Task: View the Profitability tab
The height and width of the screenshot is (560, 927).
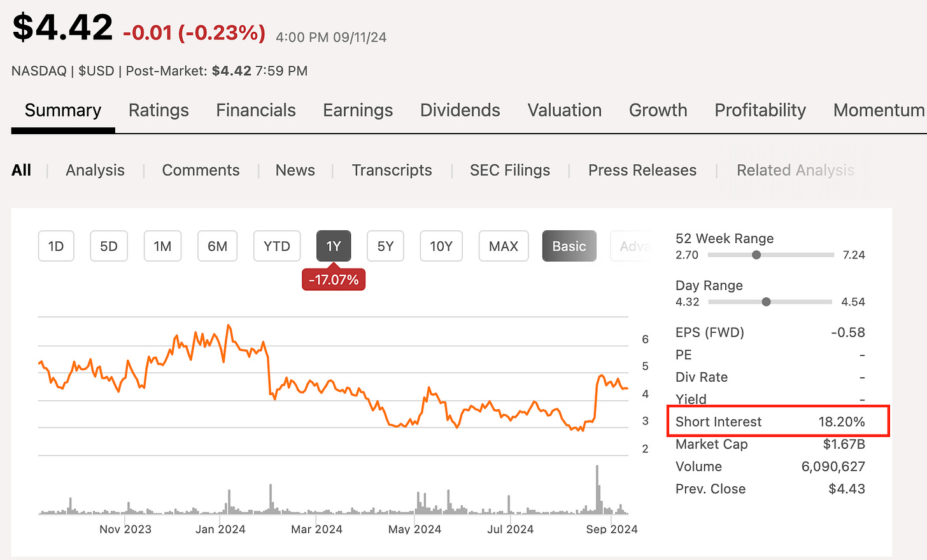Action: tap(760, 111)
